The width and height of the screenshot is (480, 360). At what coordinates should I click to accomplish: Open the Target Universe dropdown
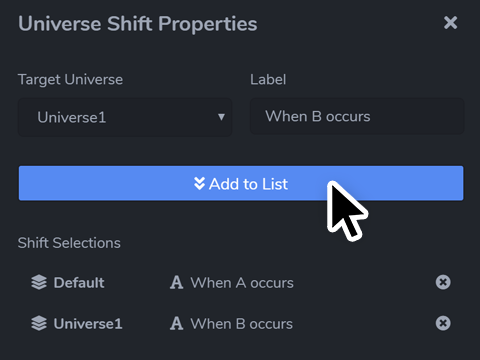tap(125, 117)
